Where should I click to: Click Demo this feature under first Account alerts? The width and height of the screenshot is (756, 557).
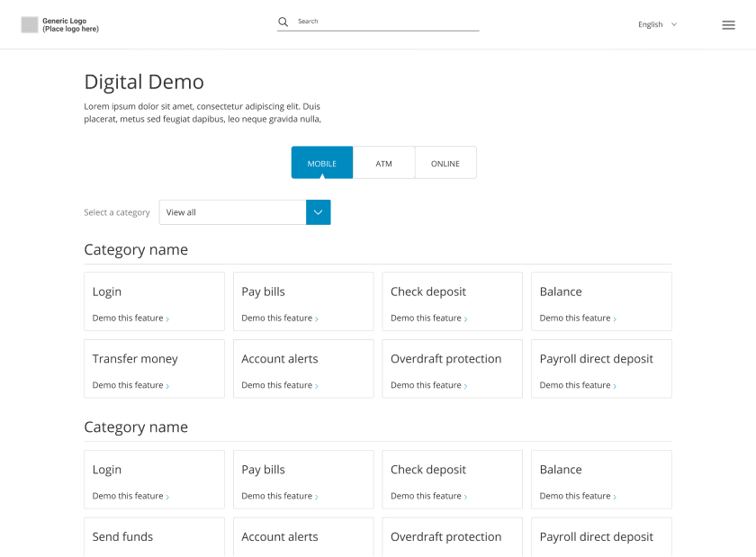pyautogui.click(x=280, y=385)
